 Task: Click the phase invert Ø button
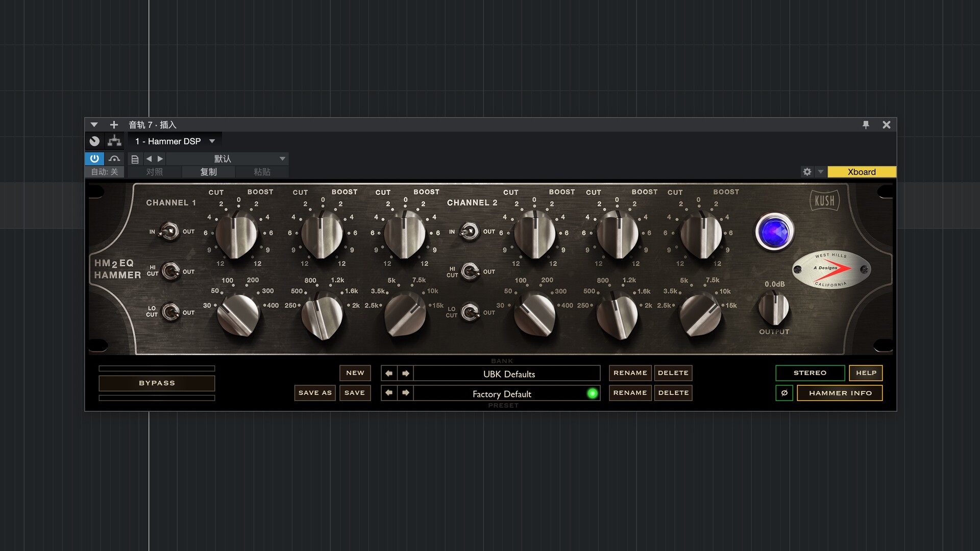(x=784, y=393)
